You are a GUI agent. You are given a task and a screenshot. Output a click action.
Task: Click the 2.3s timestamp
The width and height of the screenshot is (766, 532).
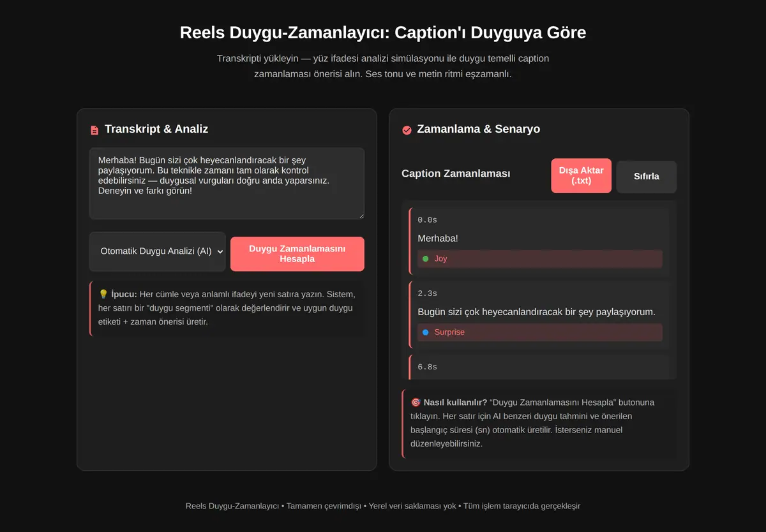point(427,293)
